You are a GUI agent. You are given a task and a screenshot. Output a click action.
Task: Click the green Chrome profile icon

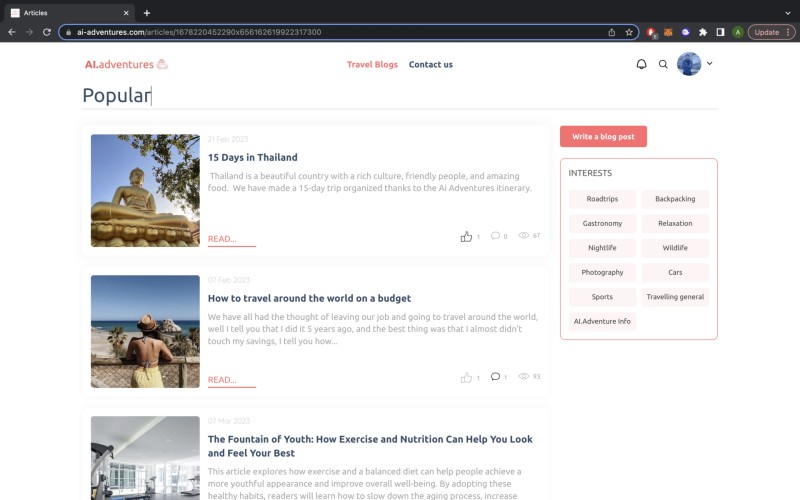[x=738, y=32]
